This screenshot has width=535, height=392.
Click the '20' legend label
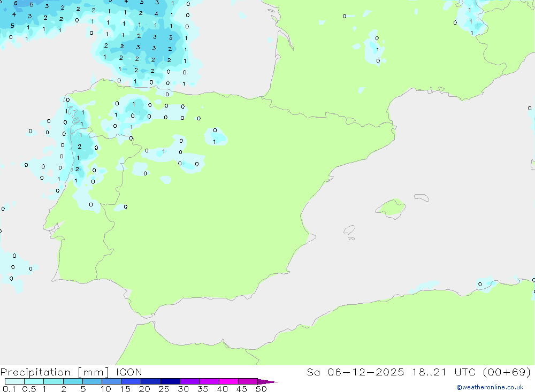(x=144, y=389)
